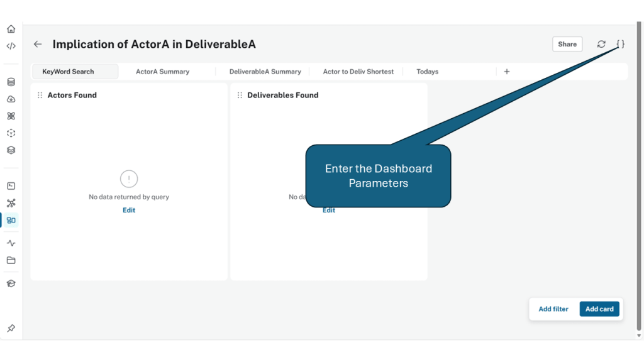Open the code editor icon in sidebar
Image resolution: width=644 pixels, height=362 pixels.
11,46
